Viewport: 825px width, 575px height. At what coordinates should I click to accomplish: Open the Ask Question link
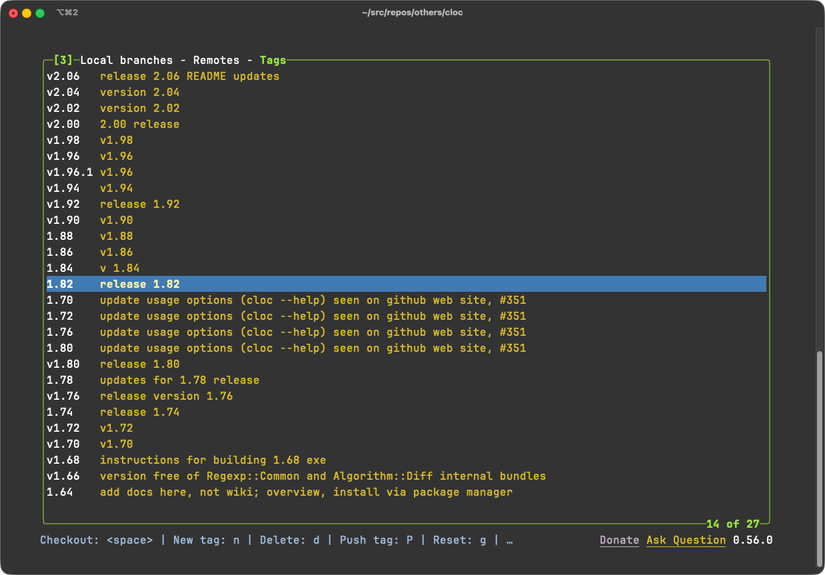[x=686, y=540]
